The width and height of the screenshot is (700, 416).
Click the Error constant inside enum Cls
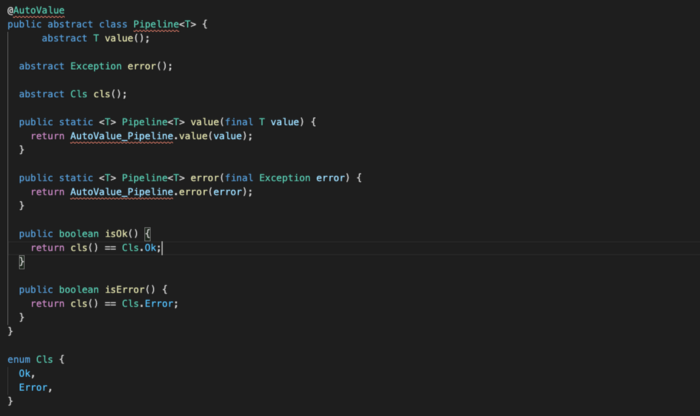click(33, 386)
